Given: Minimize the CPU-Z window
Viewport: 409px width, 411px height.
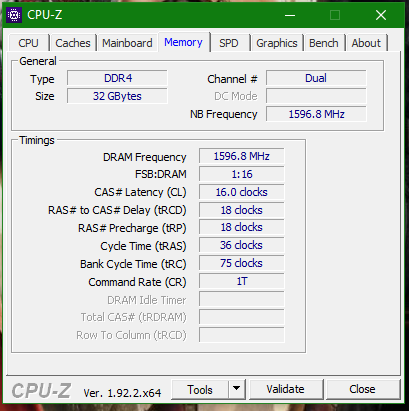Looking at the screenshot, I should (x=290, y=15).
